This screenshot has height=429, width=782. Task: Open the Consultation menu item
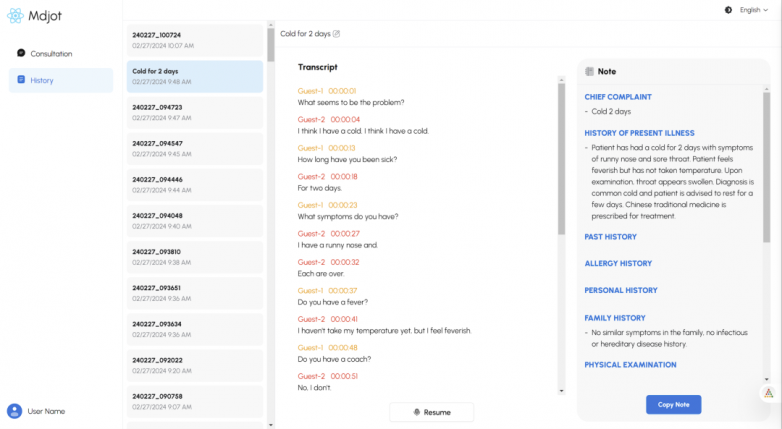[51, 54]
